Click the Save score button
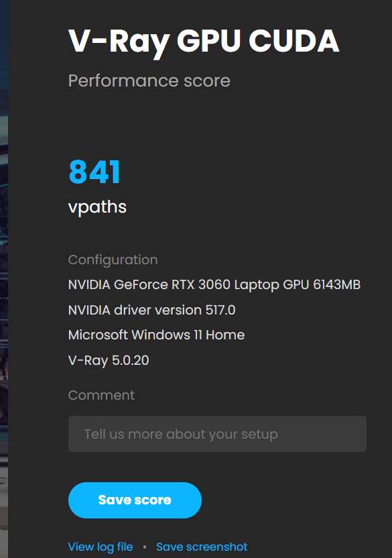 click(x=135, y=500)
